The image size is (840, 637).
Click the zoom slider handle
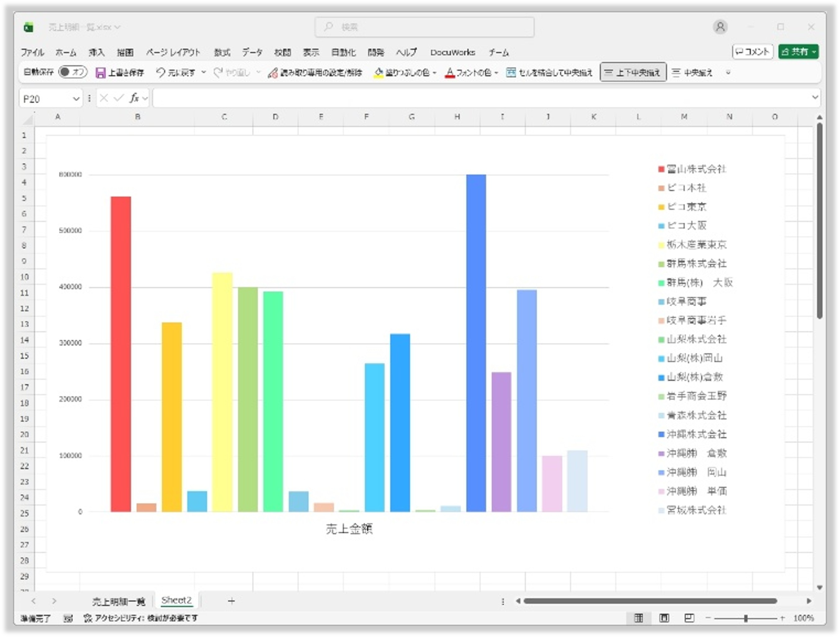[x=746, y=618]
